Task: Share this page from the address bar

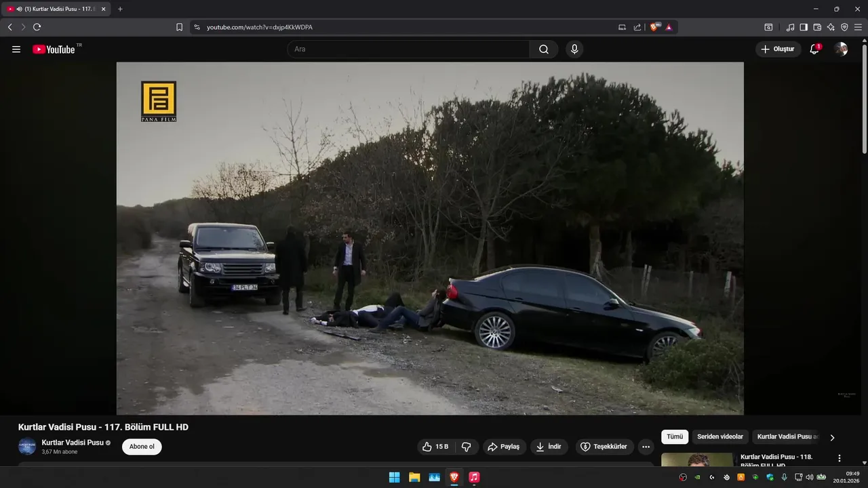Action: (637, 27)
